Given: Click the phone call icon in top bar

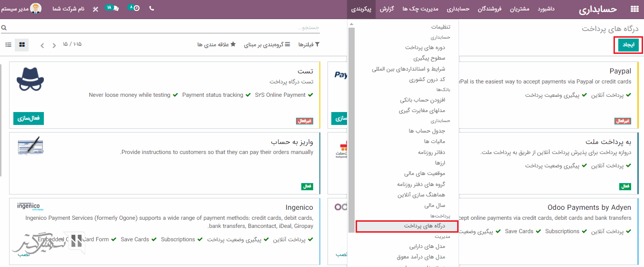Looking at the screenshot, I should click(x=152, y=9).
